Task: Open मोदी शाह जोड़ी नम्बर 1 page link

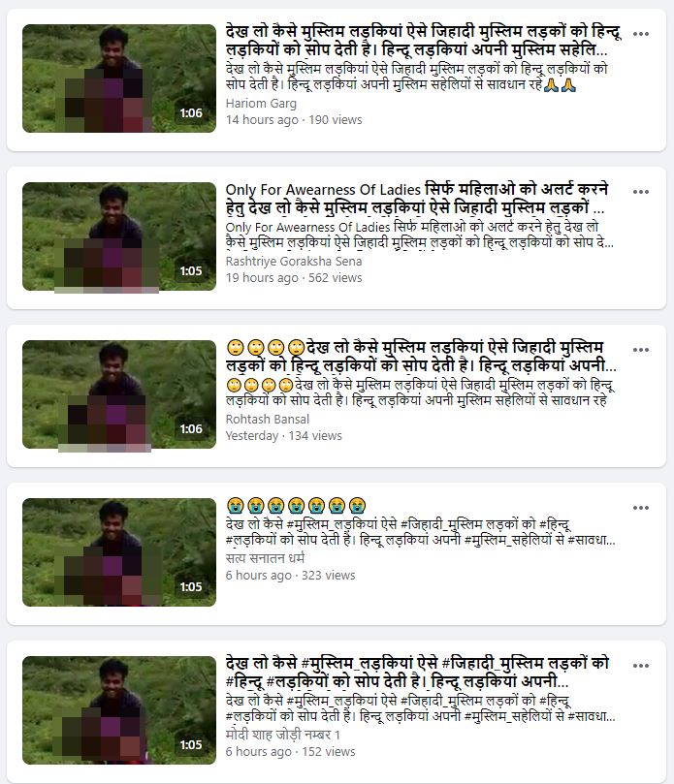Action: [x=283, y=735]
